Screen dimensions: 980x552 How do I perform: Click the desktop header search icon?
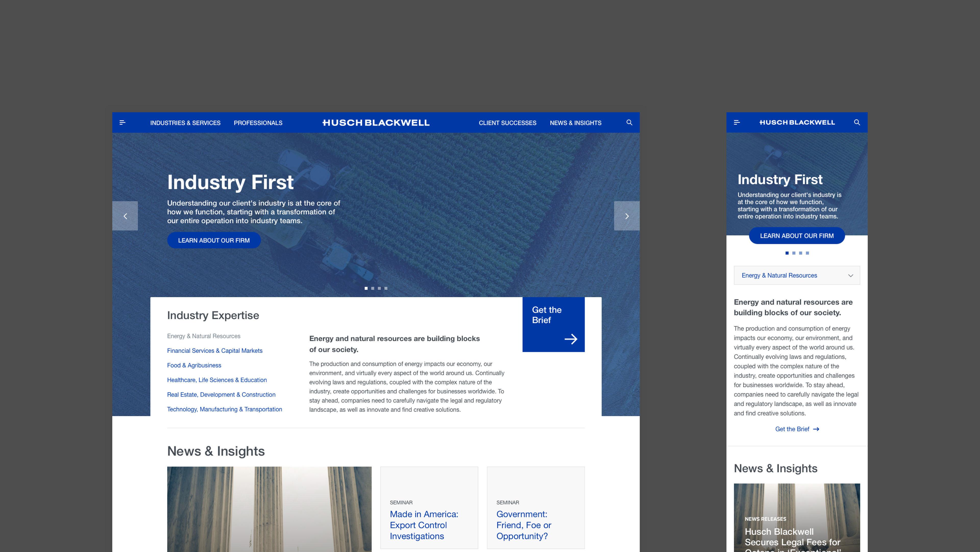pos(629,122)
